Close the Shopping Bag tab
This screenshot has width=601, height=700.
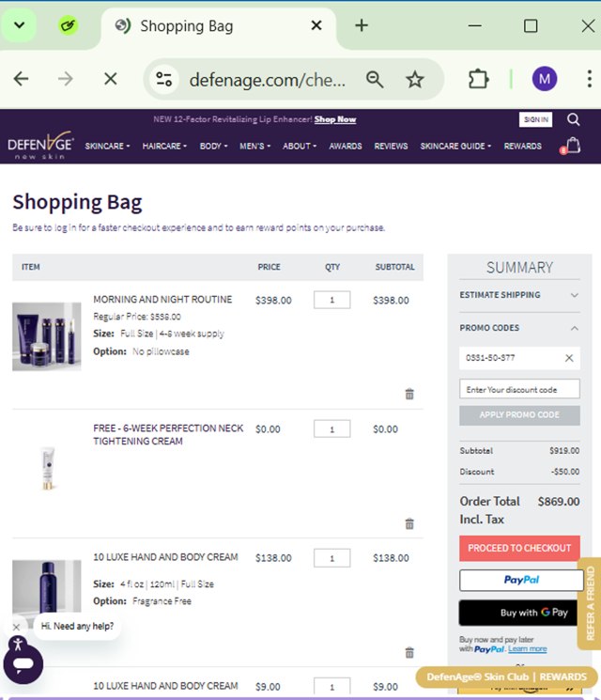(316, 25)
